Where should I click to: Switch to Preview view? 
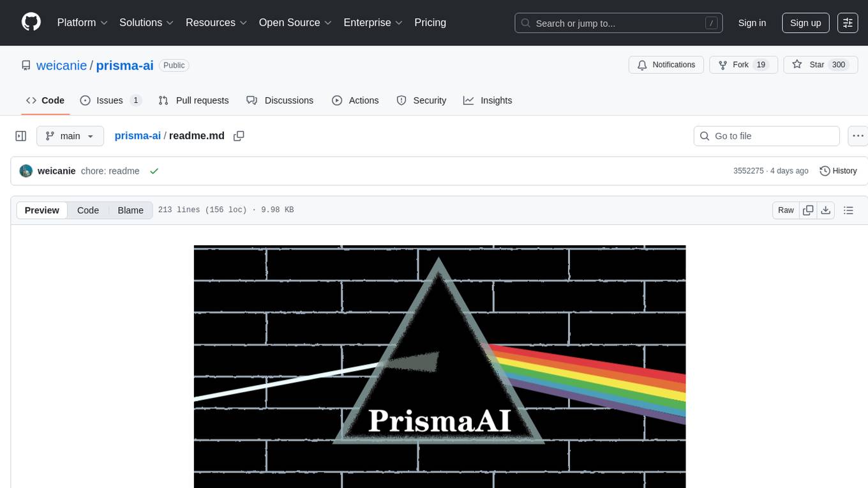[42, 210]
